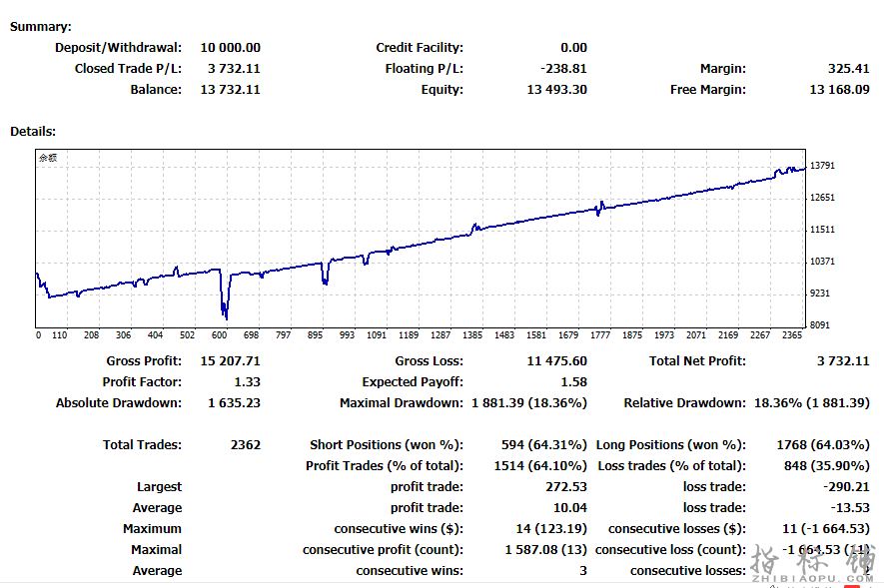Select the Total Trades value 2362
Screen dimensions: 884x588
(246, 444)
